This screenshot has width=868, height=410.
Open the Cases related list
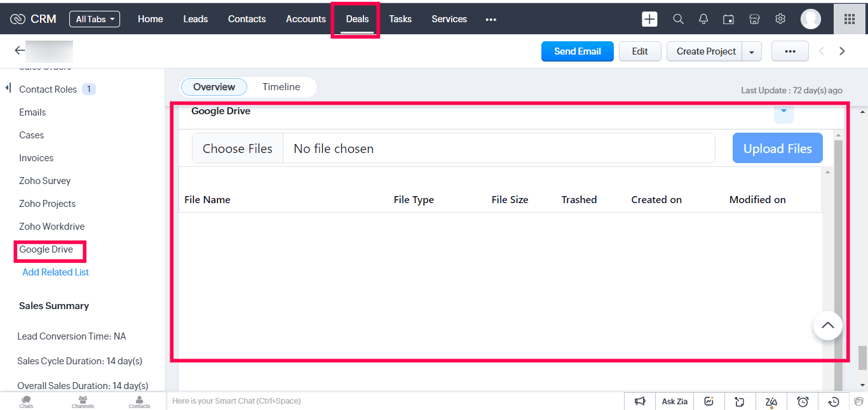tap(32, 135)
